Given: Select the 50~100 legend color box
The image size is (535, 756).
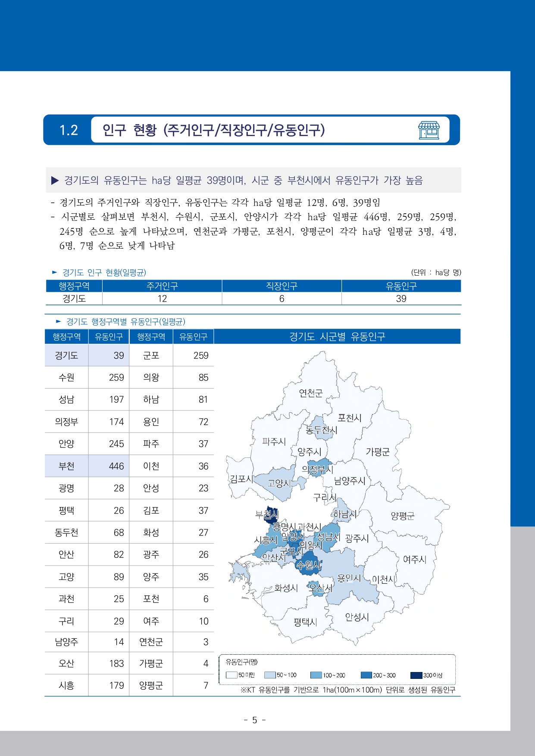Looking at the screenshot, I should point(270,675).
